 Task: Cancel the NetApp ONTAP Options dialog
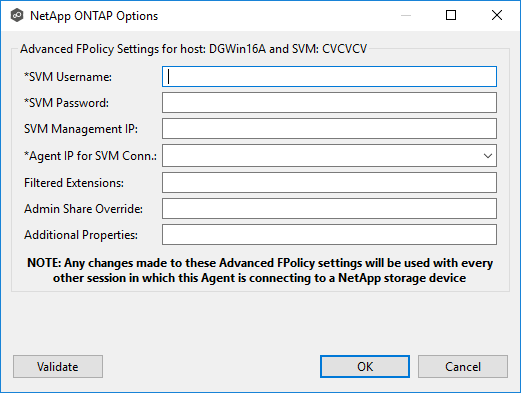click(x=463, y=367)
